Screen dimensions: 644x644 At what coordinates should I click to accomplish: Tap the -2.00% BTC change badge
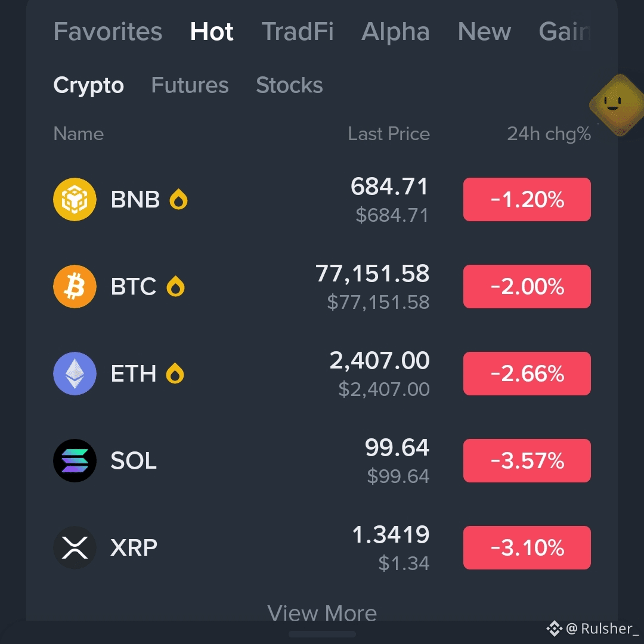pos(527,287)
